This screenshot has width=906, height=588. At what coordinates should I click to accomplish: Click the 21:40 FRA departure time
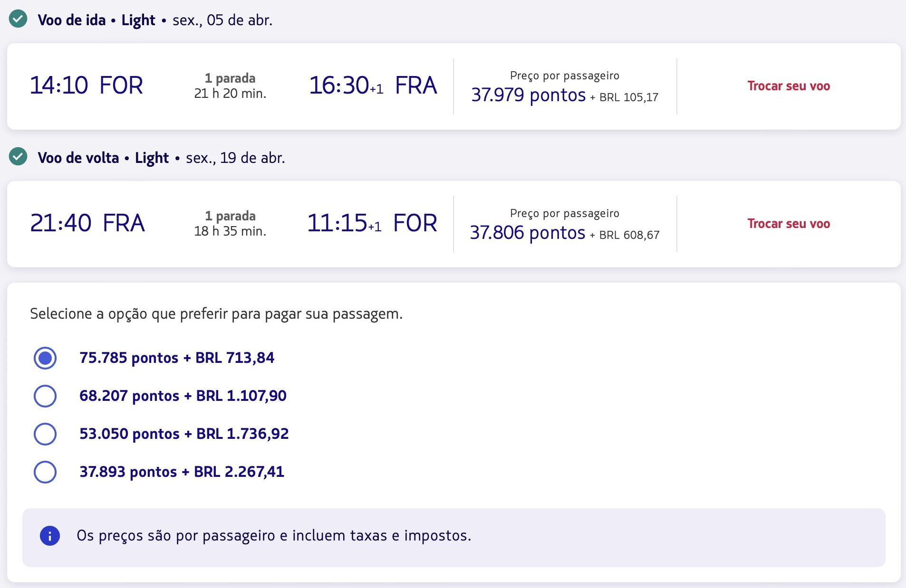tap(87, 223)
